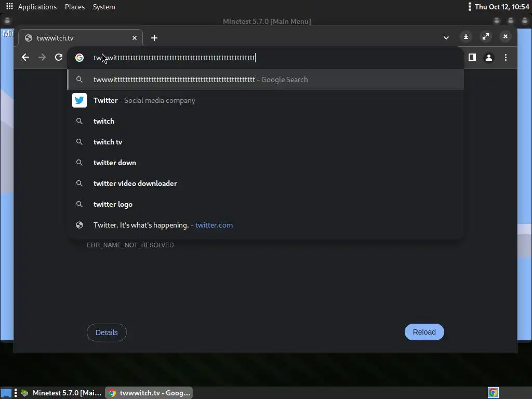Choose the Google Search suggestion for typed text
This screenshot has height=399, width=532.
265,79
